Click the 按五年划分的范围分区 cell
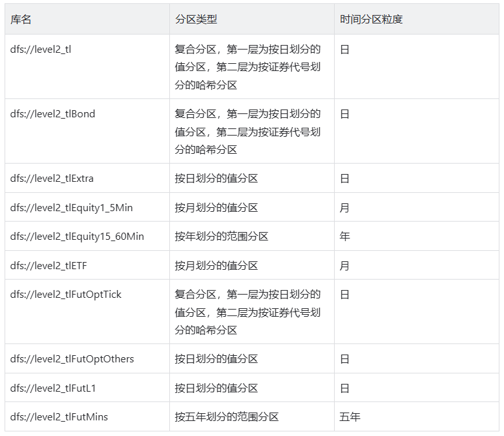504x436 pixels. [x=227, y=417]
